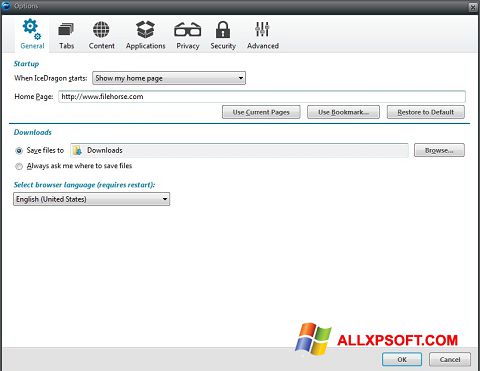Open the 'When IceDragon starts' dropdown
This screenshot has height=371, width=480.
pos(169,78)
